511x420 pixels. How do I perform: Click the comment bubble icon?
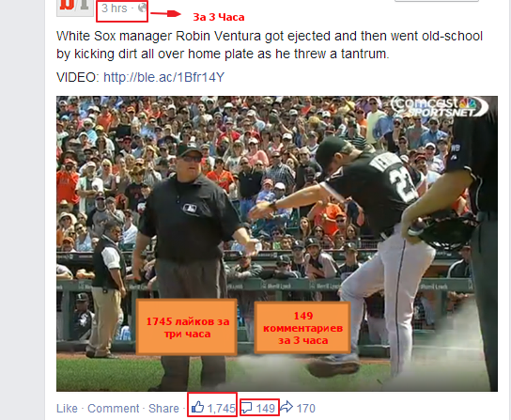click(246, 408)
